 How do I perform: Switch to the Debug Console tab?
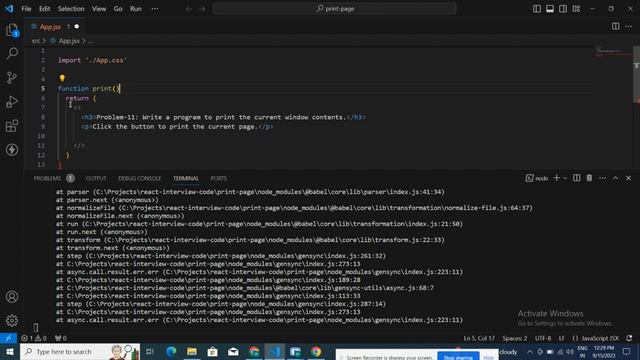pyautogui.click(x=140, y=178)
